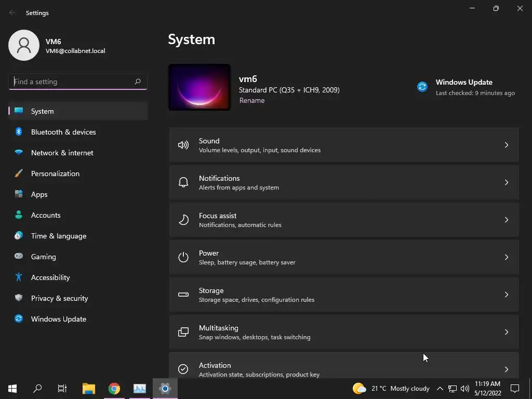Click the Bluetooth icon in sidebar

(x=19, y=131)
